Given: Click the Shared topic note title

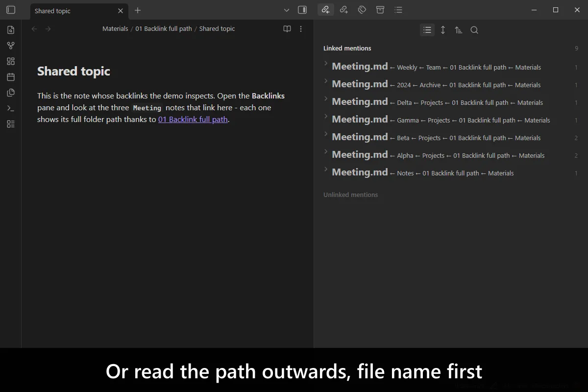Looking at the screenshot, I should click(73, 71).
